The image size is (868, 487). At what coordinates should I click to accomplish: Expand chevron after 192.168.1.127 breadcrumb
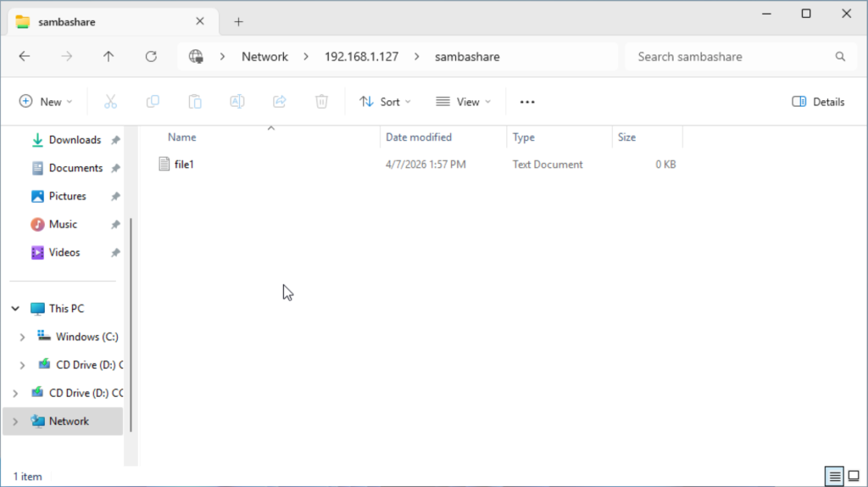tap(416, 57)
